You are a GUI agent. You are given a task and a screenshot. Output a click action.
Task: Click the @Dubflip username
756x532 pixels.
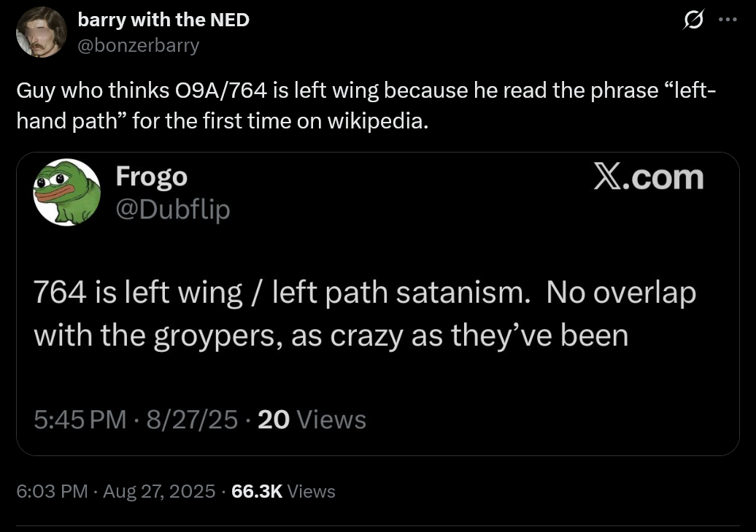(x=172, y=209)
